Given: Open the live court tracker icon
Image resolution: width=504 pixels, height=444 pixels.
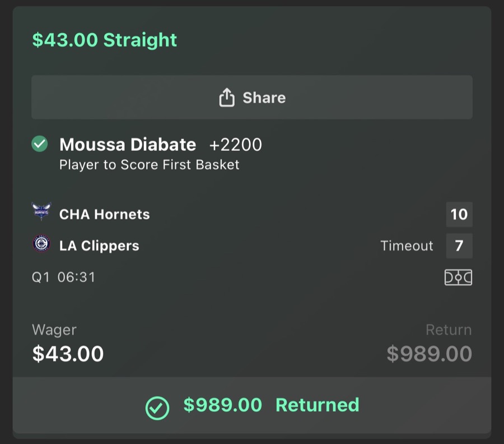Looking at the screenshot, I should click(458, 277).
